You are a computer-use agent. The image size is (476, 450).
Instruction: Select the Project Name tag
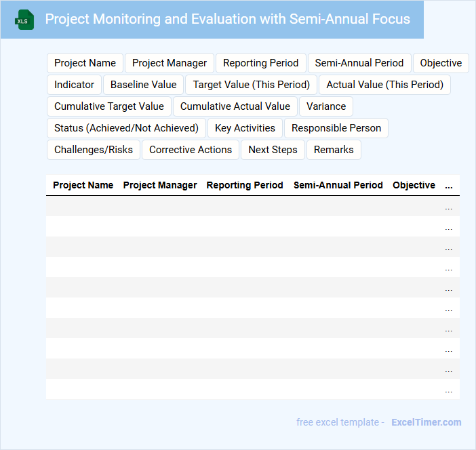click(x=85, y=63)
